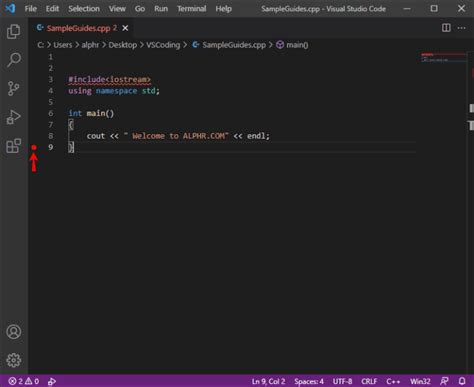Open notifications bell in status bar

coord(462,381)
